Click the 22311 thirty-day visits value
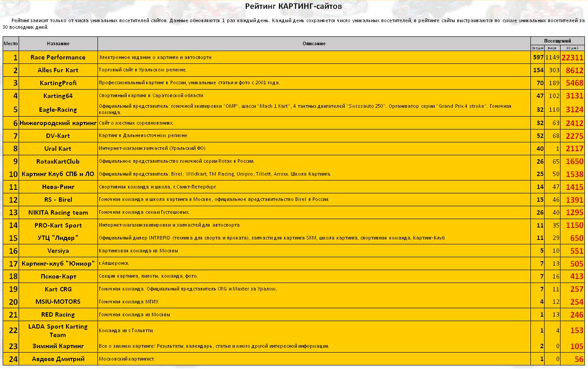The height and width of the screenshot is (369, 588). (572, 58)
